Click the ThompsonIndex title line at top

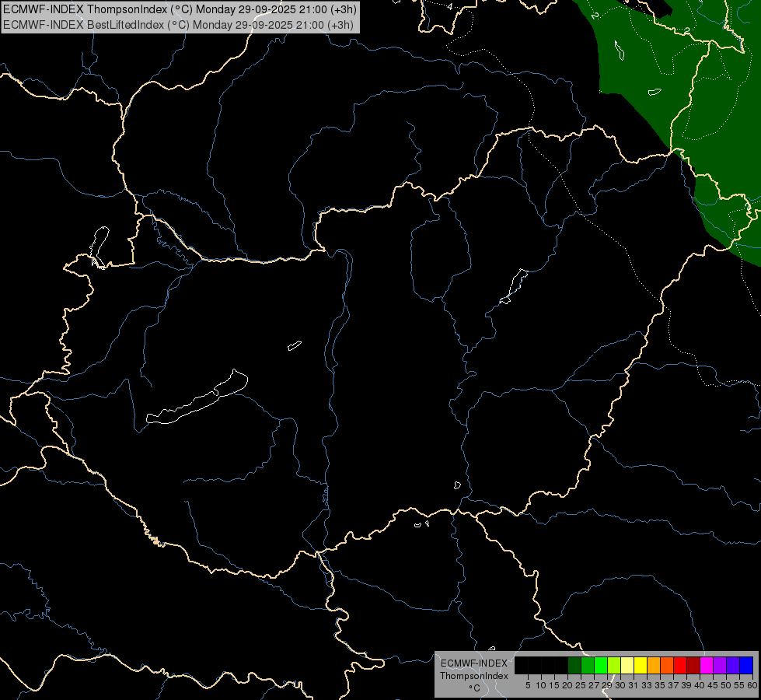(x=180, y=9)
